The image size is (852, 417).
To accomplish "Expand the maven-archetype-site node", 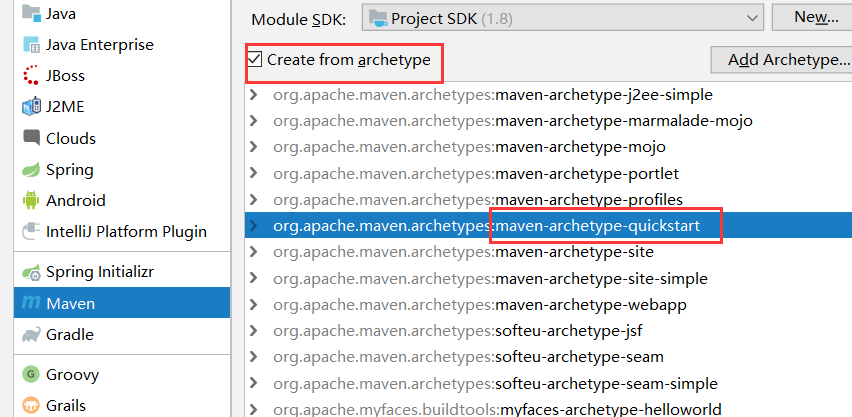I will point(253,252).
